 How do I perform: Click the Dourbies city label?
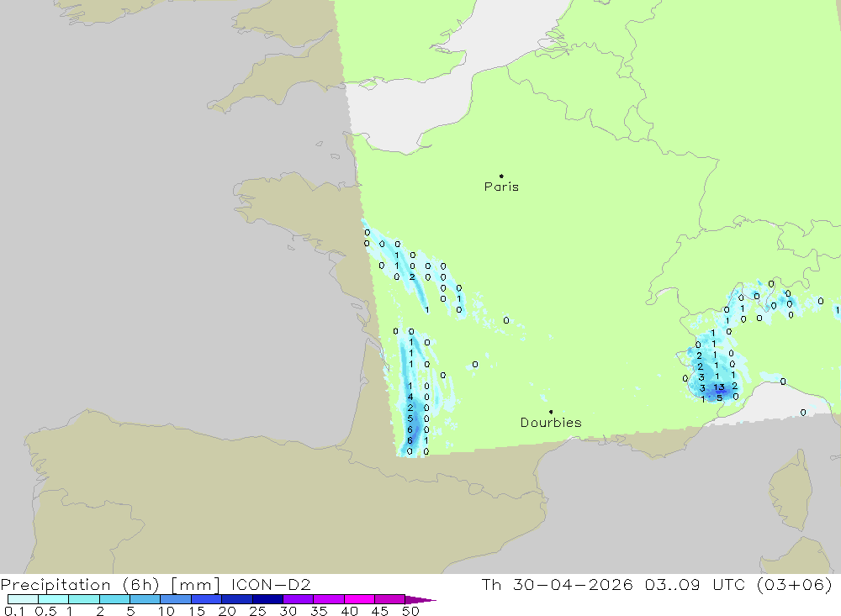[x=551, y=423]
